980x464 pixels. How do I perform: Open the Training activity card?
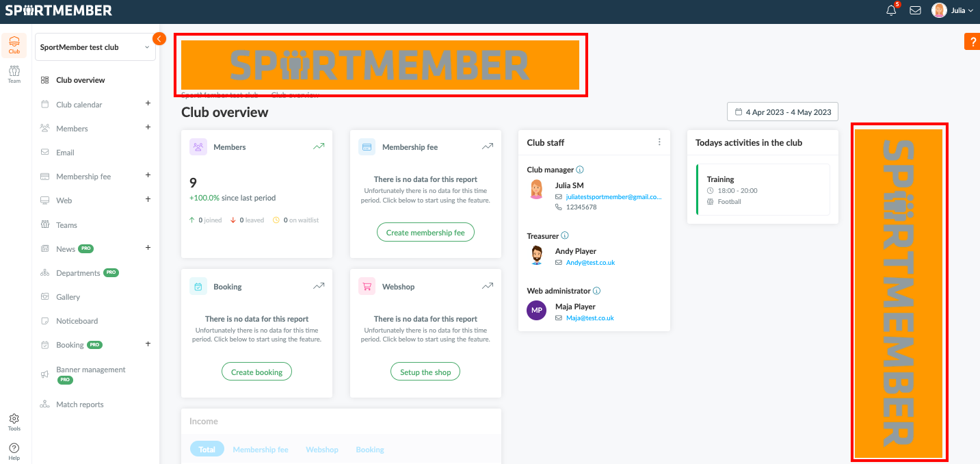click(x=763, y=190)
